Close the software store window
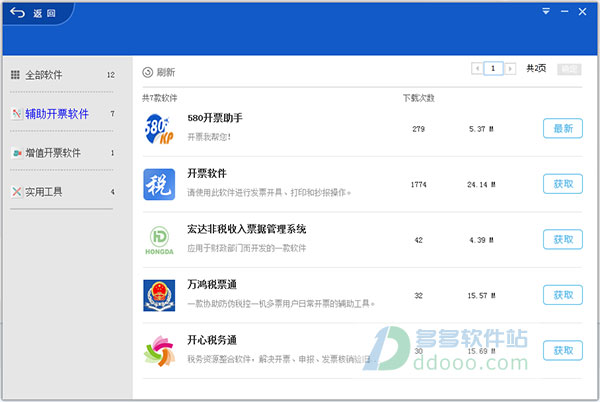The image size is (600, 402). point(582,11)
